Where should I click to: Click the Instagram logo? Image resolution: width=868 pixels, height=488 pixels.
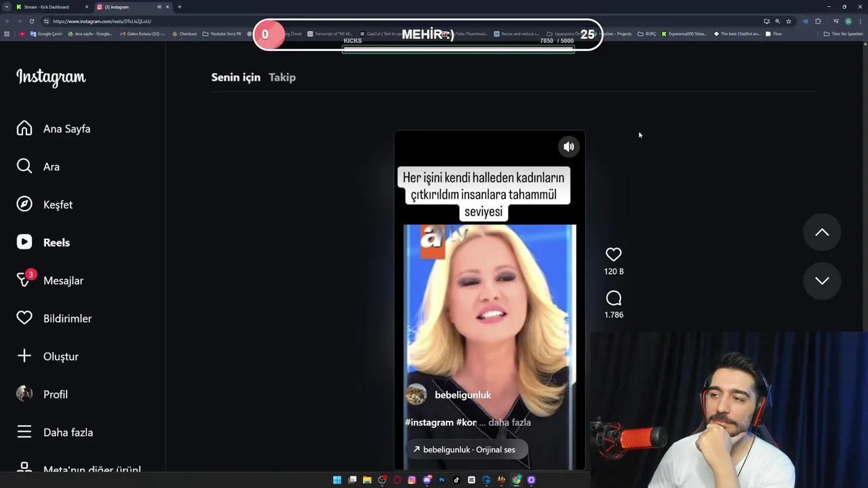click(51, 77)
